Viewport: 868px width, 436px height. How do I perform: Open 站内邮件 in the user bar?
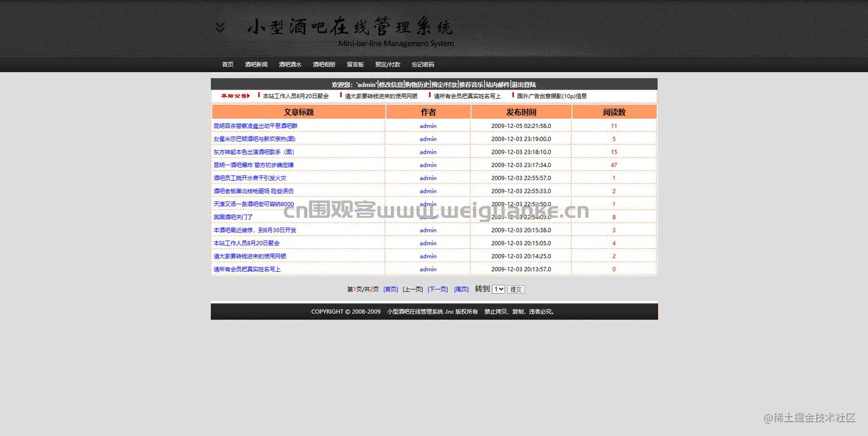click(498, 84)
